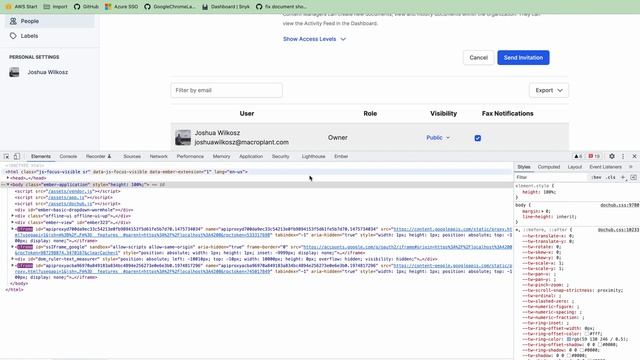Click the Visibility column header
This screenshot has width=640, height=360.
coord(443,113)
